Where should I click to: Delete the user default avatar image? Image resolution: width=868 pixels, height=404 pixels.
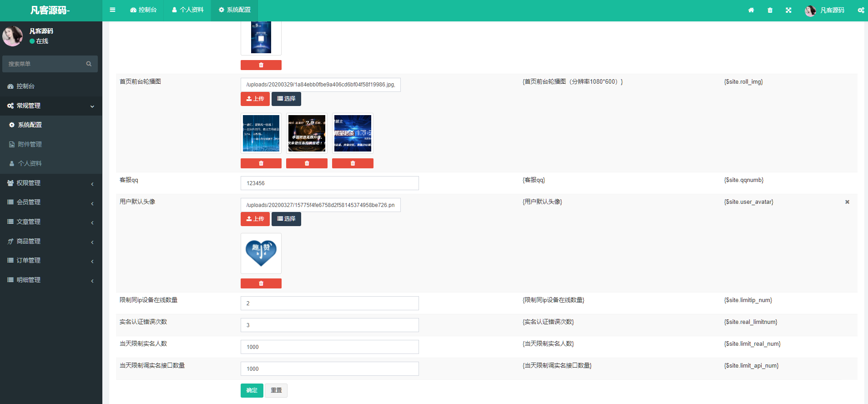(261, 283)
